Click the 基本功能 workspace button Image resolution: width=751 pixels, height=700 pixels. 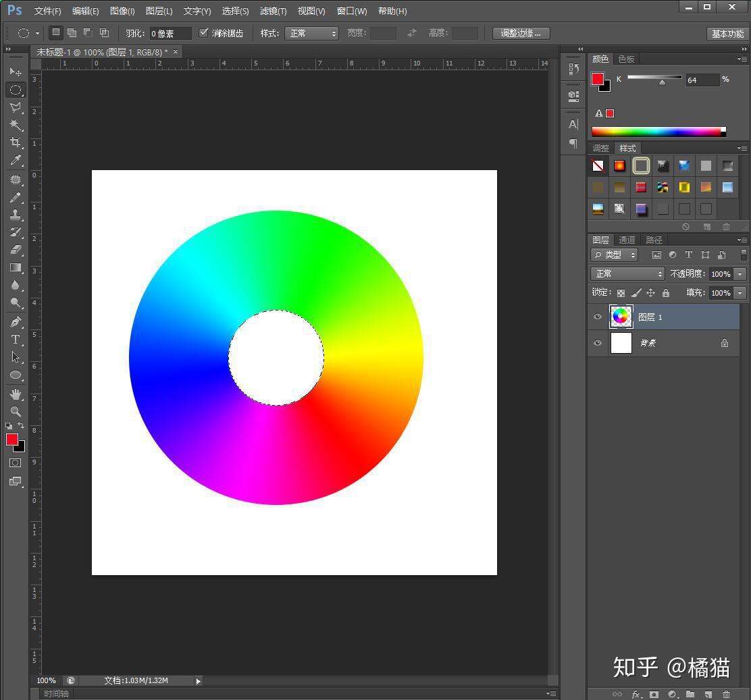pos(727,33)
